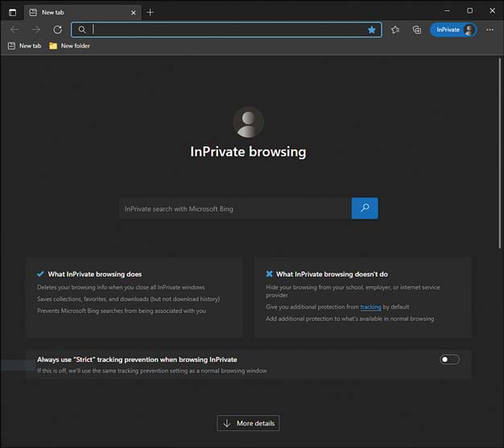This screenshot has width=504, height=448.
Task: Click the blue search magnifier button
Action: (365, 208)
